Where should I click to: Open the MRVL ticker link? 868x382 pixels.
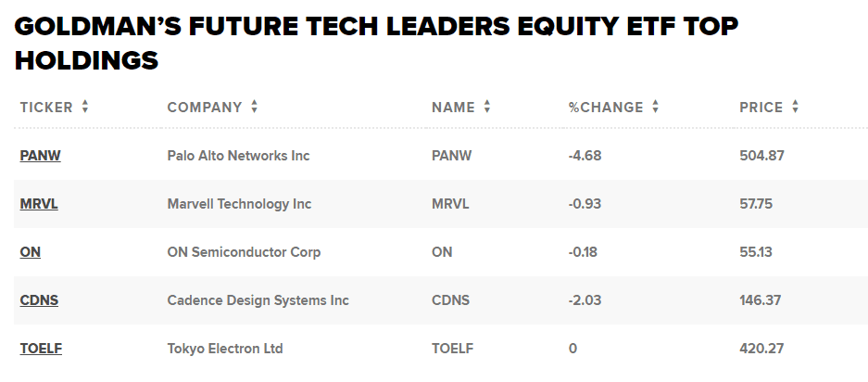(39, 204)
